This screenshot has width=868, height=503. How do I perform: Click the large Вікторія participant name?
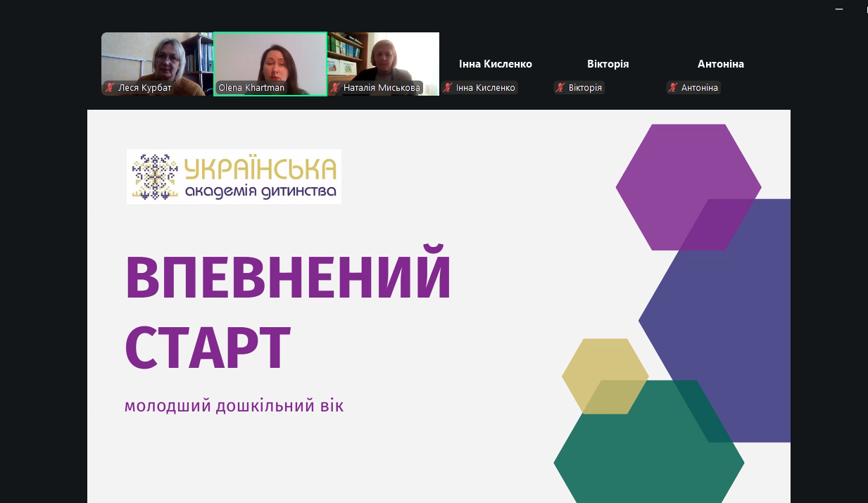[x=608, y=64]
